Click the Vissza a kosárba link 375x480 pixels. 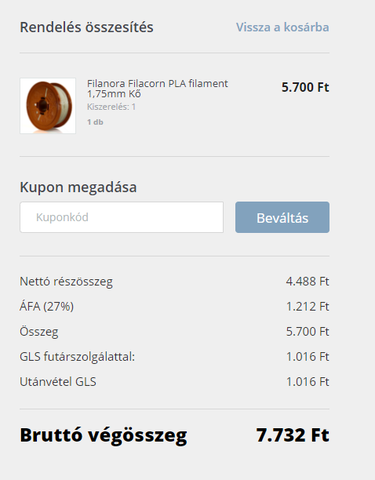(x=282, y=27)
